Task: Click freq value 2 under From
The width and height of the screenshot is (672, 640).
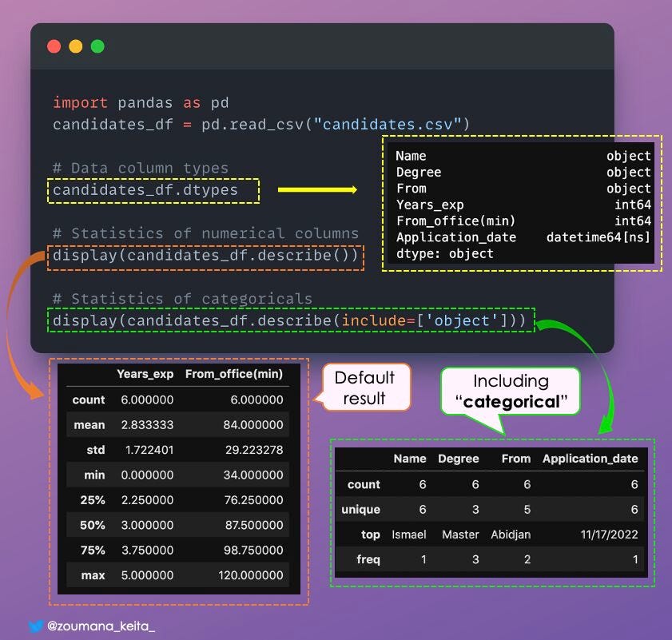Action: point(527,559)
